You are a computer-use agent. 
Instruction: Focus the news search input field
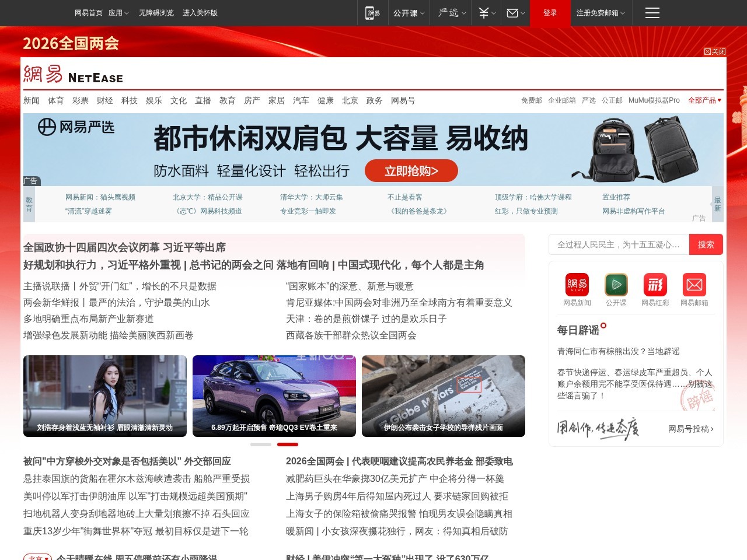[x=619, y=244]
